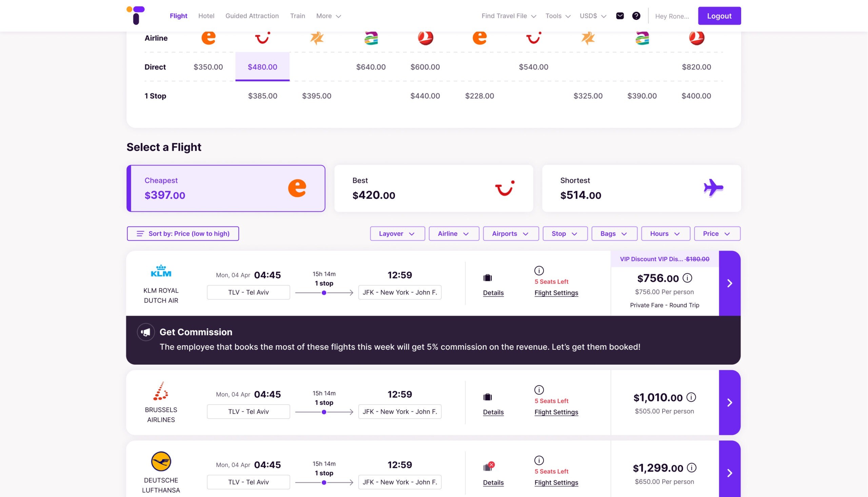Click info icon above Brussels Airlines seats left

point(539,390)
